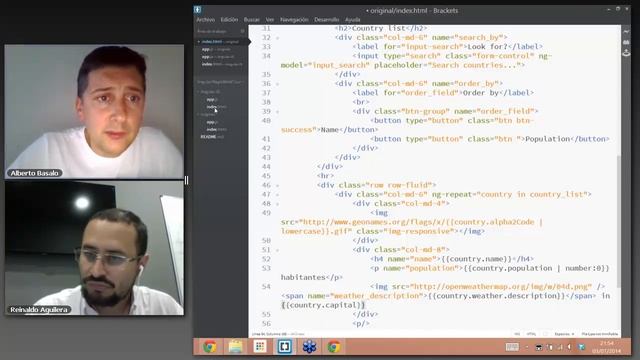Open Chrome from the taskbar left end
The image size is (640, 360).
tap(210, 347)
